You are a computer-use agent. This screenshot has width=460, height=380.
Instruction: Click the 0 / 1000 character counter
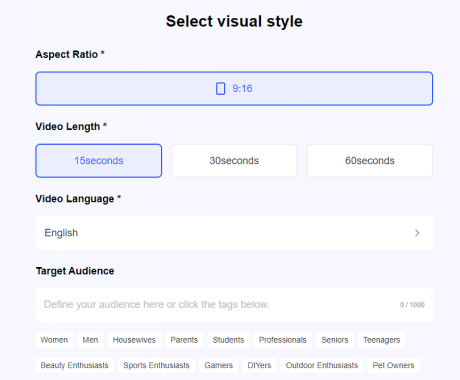click(412, 305)
